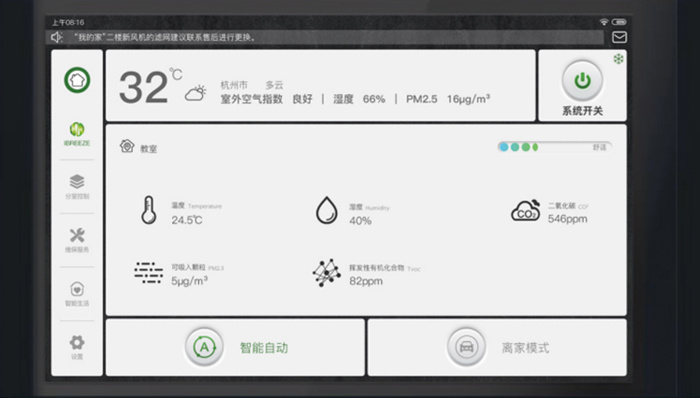Click the 24.5℃ indoor temperature value
The image size is (700, 398).
tap(187, 220)
